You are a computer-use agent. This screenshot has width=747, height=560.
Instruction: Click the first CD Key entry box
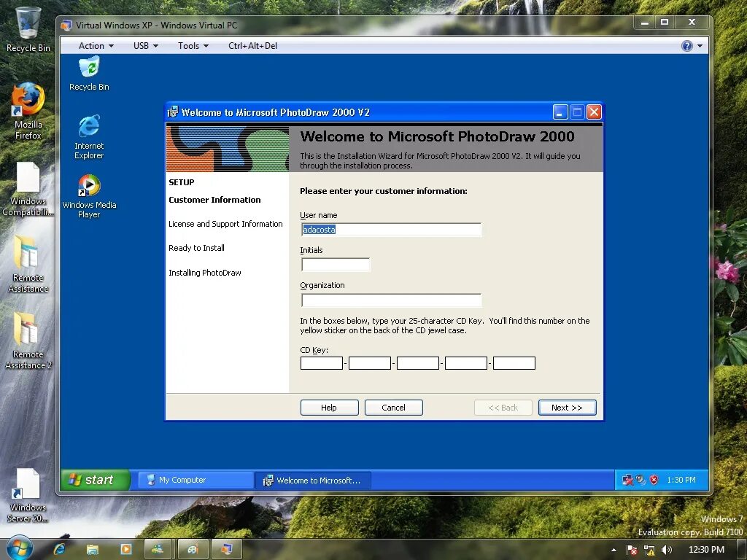321,362
